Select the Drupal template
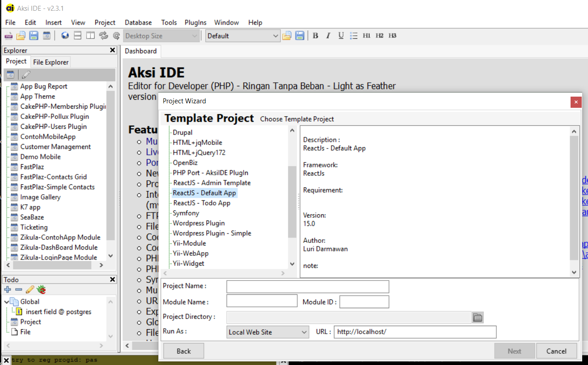This screenshot has height=365, width=588. (x=182, y=132)
